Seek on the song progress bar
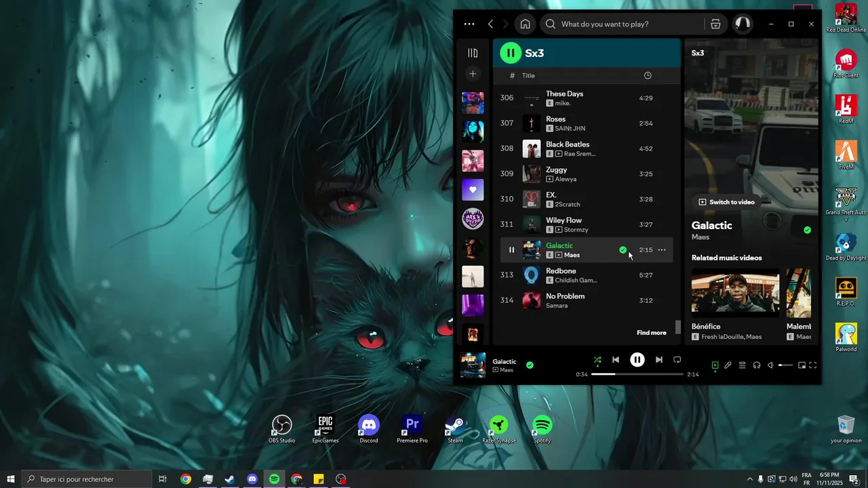The width and height of the screenshot is (868, 488). 637,374
